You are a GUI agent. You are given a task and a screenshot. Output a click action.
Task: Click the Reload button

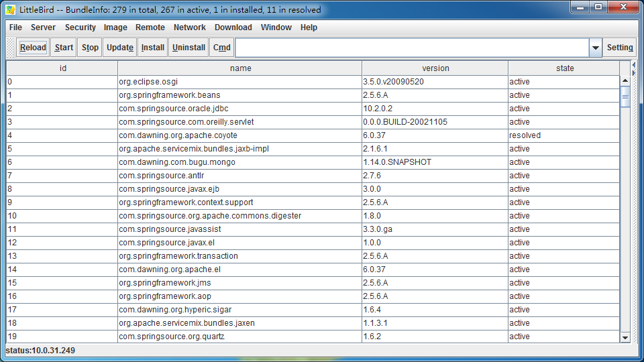33,48
